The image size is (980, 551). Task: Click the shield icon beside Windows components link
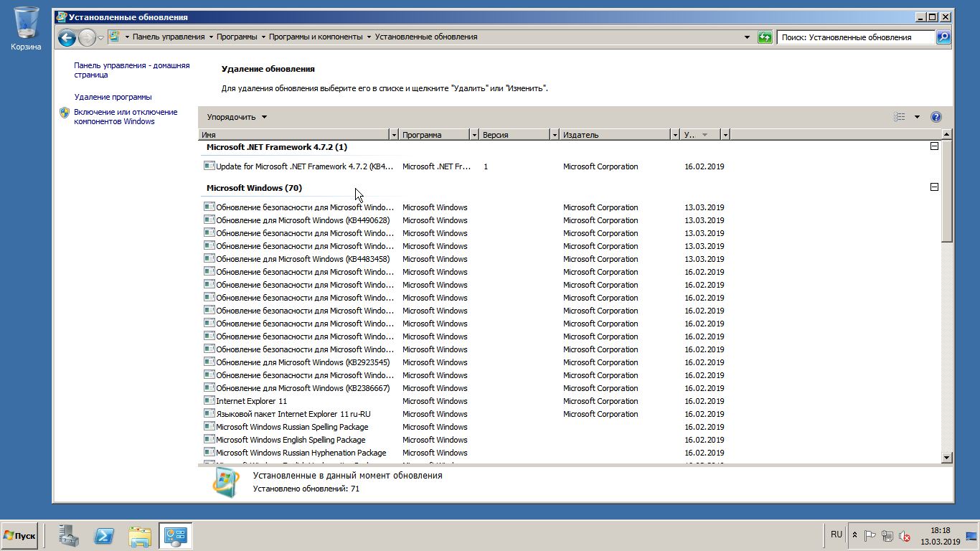[x=65, y=113]
